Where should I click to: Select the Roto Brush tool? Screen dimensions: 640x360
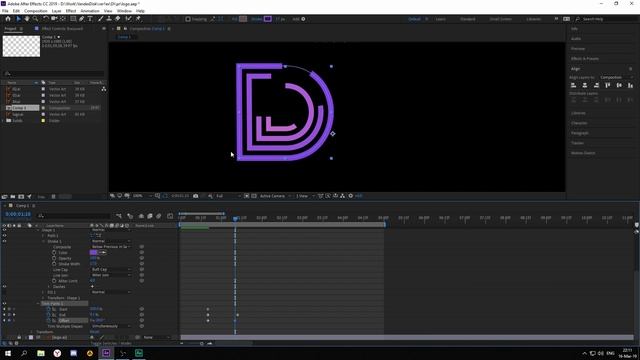128,19
